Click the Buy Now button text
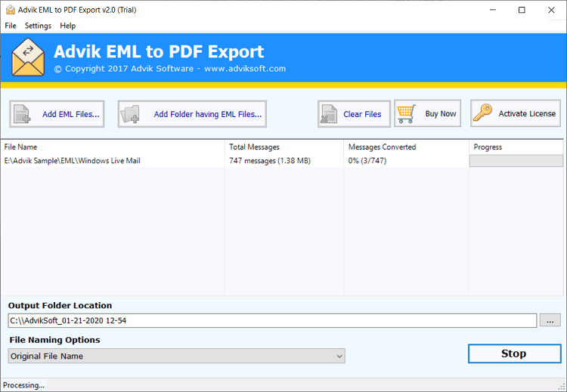567x392 pixels. [441, 113]
